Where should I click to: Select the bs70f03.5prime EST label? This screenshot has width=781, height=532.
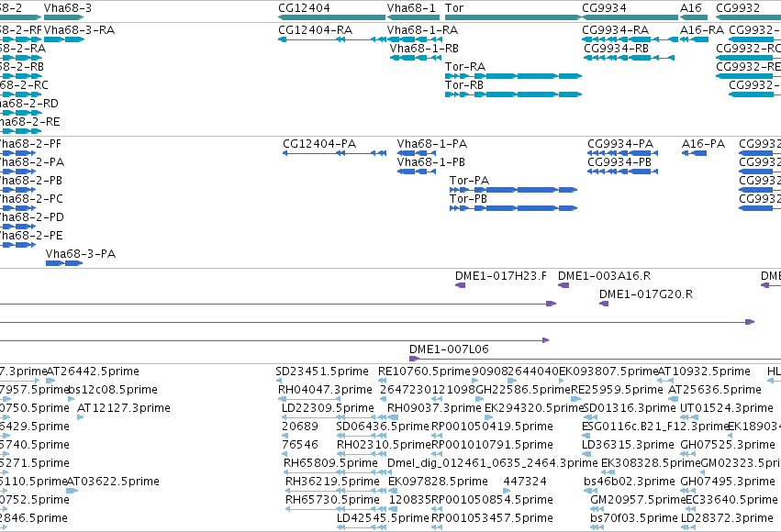pos(634,518)
